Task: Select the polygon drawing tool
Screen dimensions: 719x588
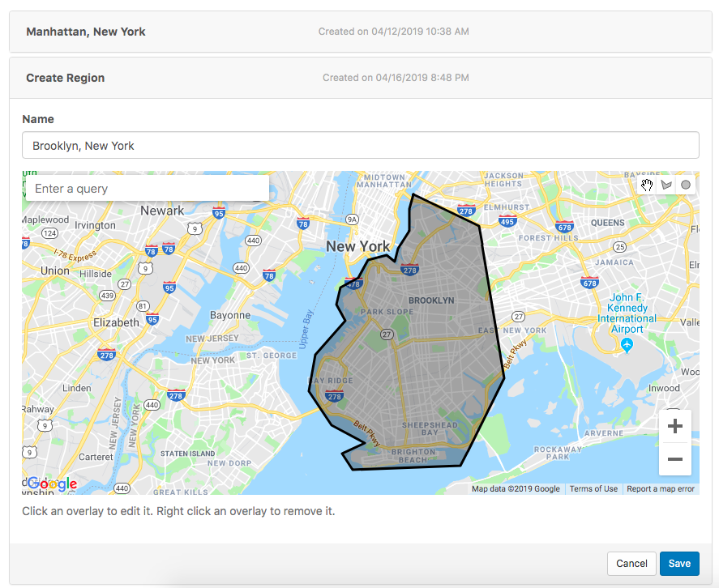Action: point(666,185)
